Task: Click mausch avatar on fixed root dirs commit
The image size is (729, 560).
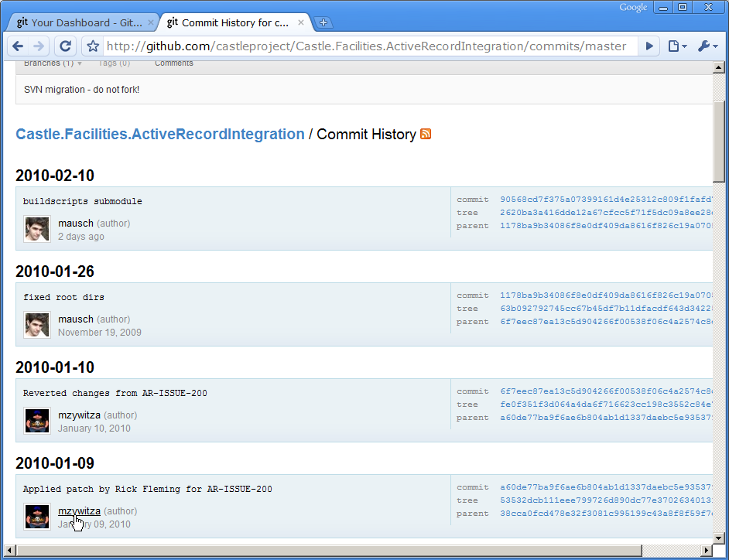Action: [x=37, y=324]
